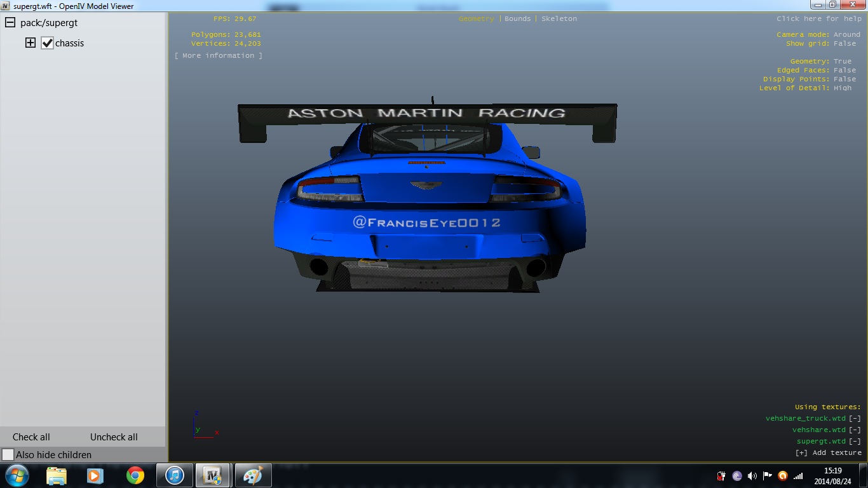The width and height of the screenshot is (868, 488).
Task: Open the Action Center flag icon
Action: [768, 476]
